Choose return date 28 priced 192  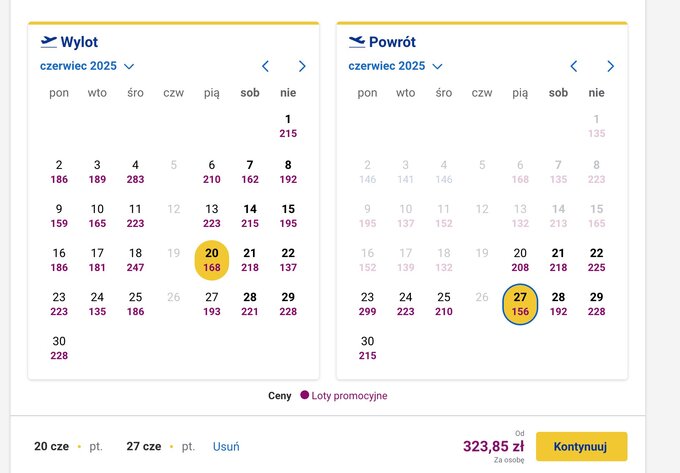click(x=558, y=304)
